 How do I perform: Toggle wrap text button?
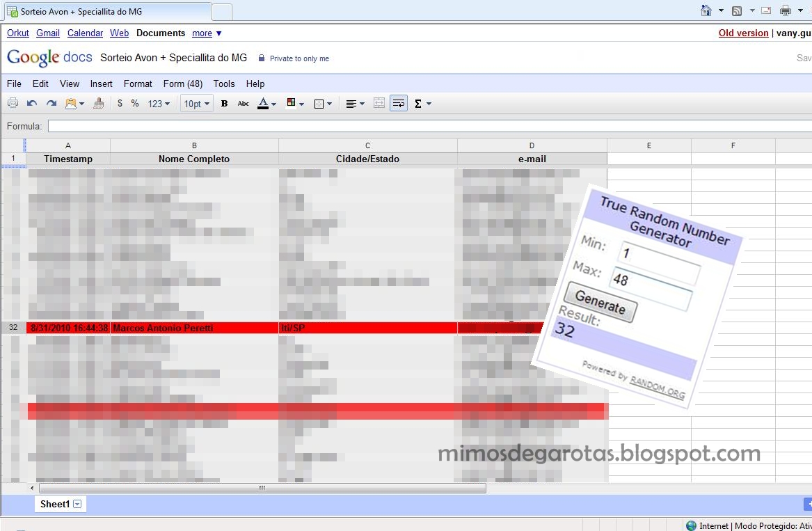pos(398,104)
